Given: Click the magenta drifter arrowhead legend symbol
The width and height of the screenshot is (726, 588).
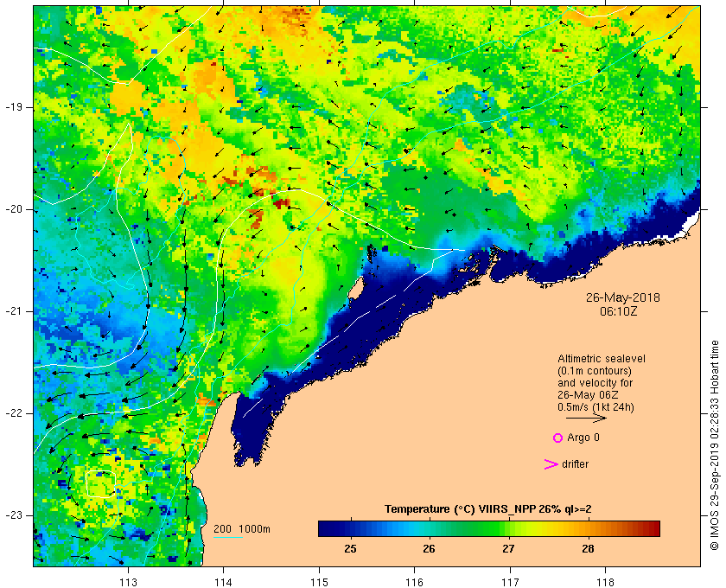Looking at the screenshot, I should point(551,464).
